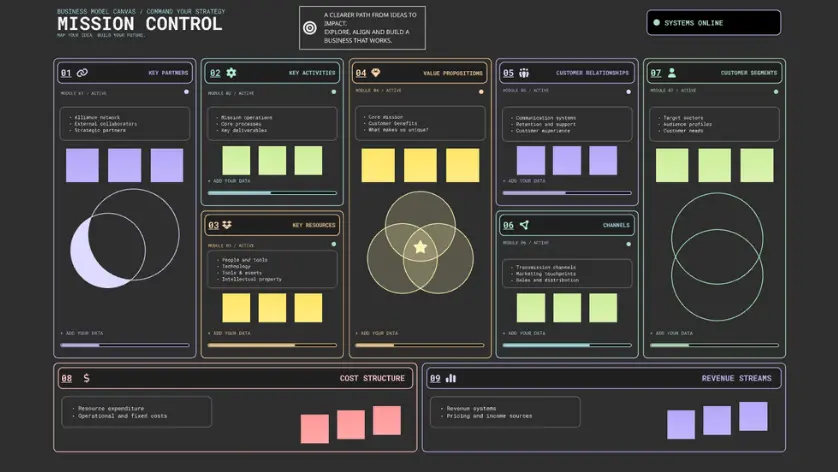Click the crescent moon diagram in Key Partners
This screenshot has width=838, height=472.
click(125, 238)
